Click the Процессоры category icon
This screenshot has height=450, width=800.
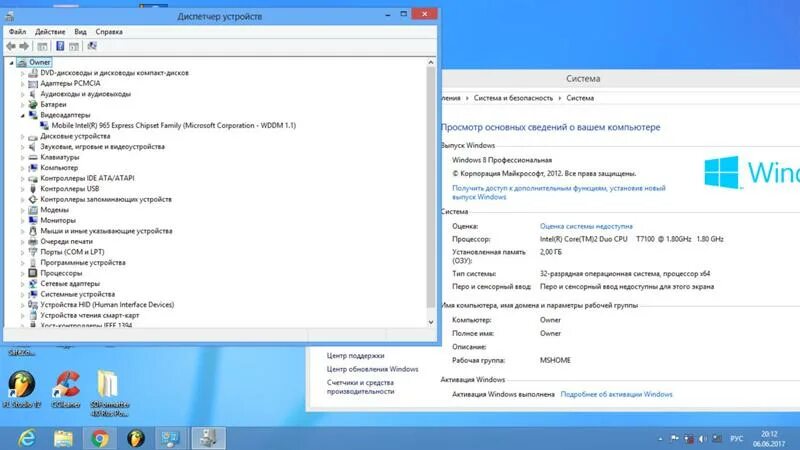tap(33, 273)
